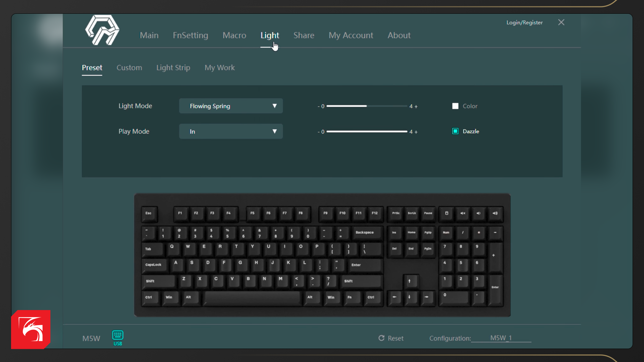Select the PrtSc key
Viewport: 644px width, 362px height.
tap(396, 214)
